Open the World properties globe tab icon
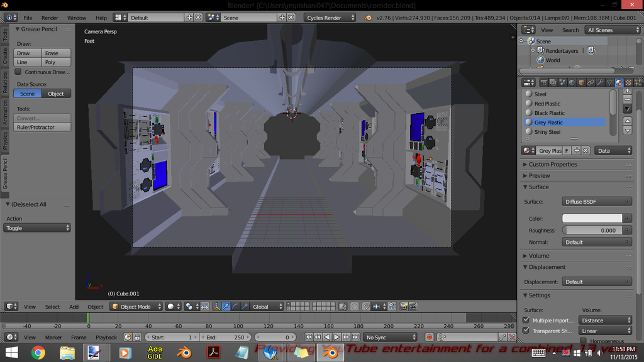 (x=572, y=82)
